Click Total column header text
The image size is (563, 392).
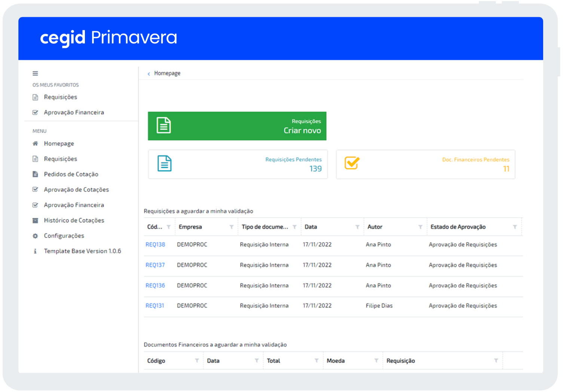273,361
